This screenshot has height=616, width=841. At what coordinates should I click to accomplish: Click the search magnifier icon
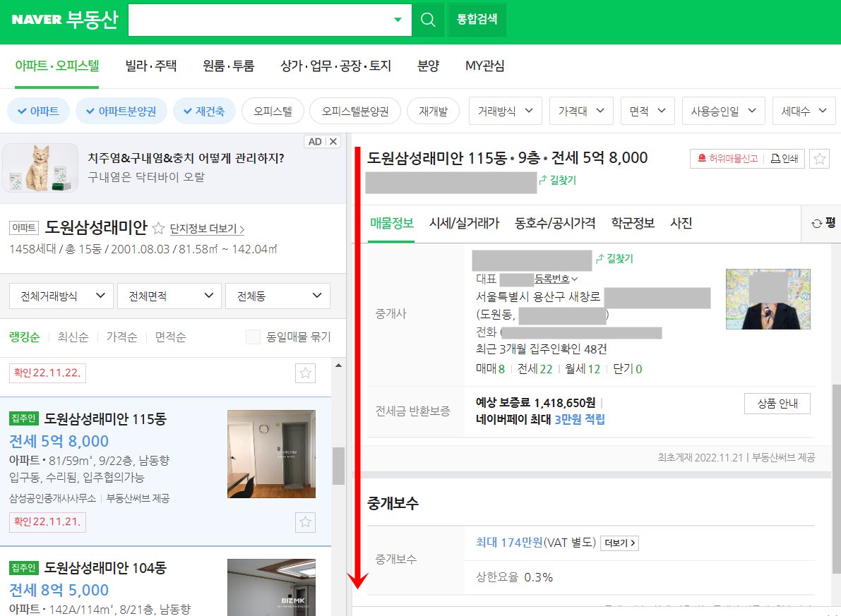click(428, 20)
